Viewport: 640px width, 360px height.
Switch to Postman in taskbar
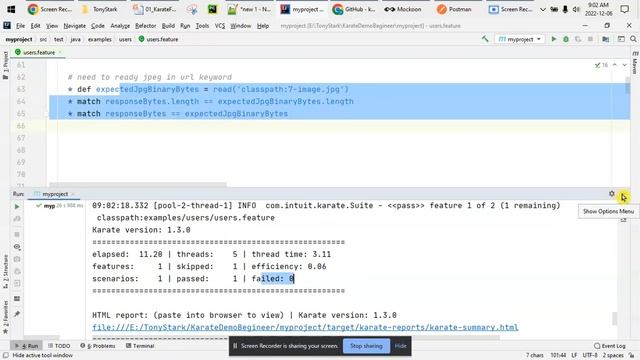pos(454,9)
